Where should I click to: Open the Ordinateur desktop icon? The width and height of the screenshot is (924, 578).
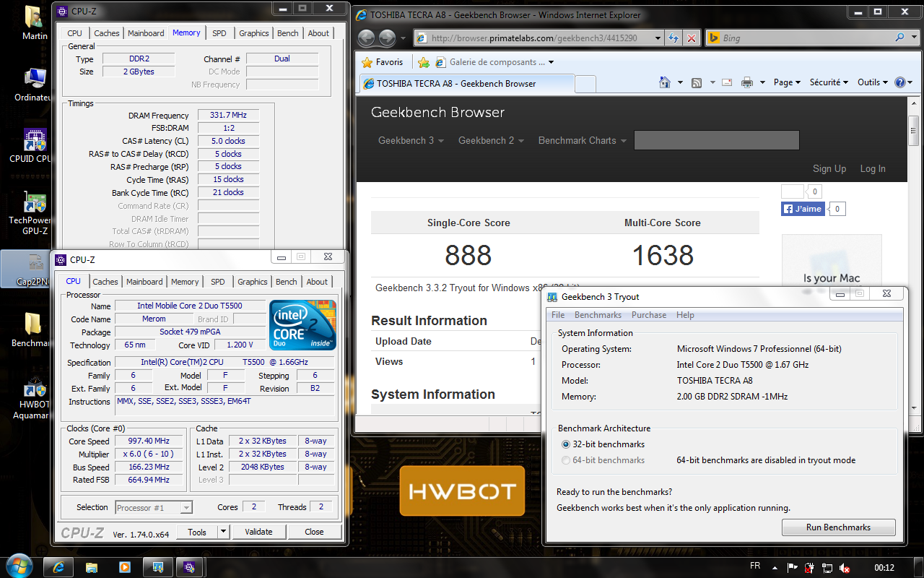tap(34, 85)
